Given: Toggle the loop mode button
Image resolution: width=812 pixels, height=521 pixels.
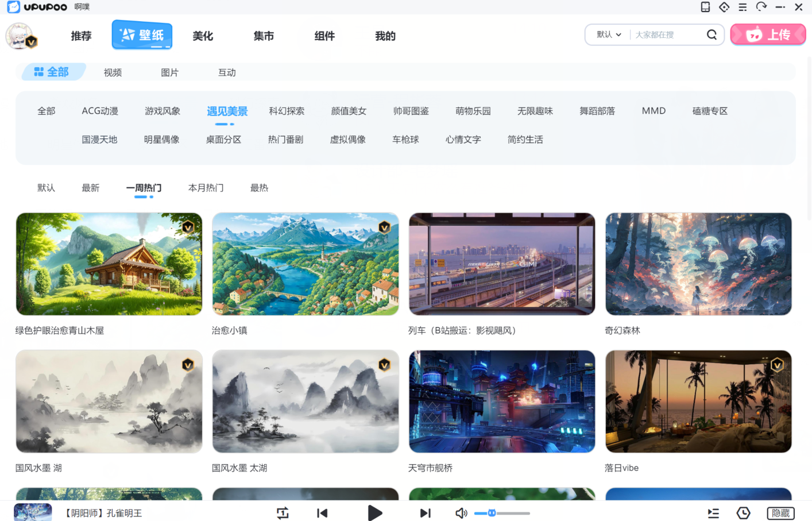Looking at the screenshot, I should 283,513.
